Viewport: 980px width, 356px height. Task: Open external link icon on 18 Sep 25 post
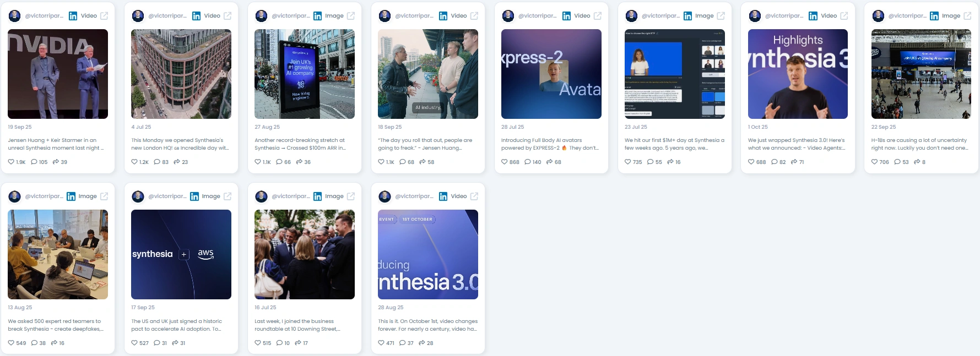pyautogui.click(x=474, y=16)
